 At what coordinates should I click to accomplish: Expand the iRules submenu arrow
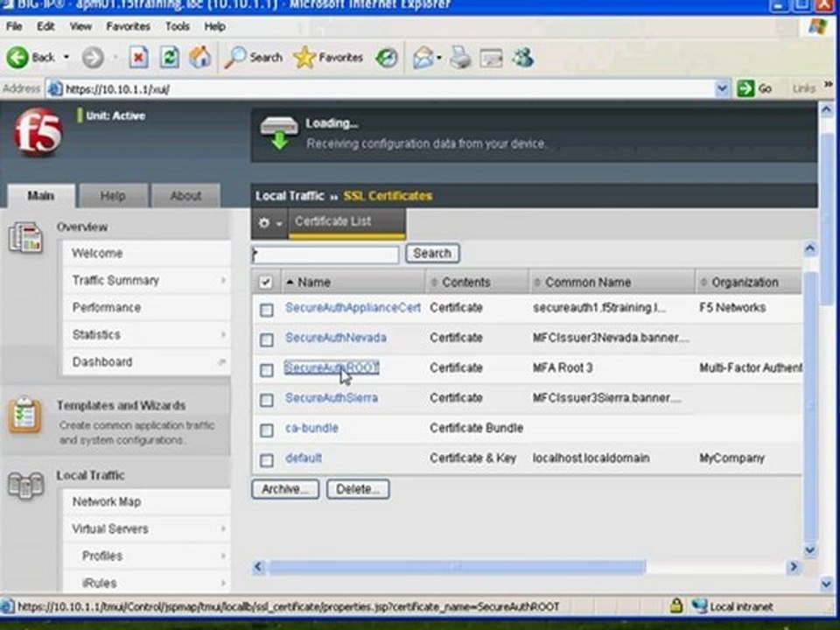click(223, 583)
